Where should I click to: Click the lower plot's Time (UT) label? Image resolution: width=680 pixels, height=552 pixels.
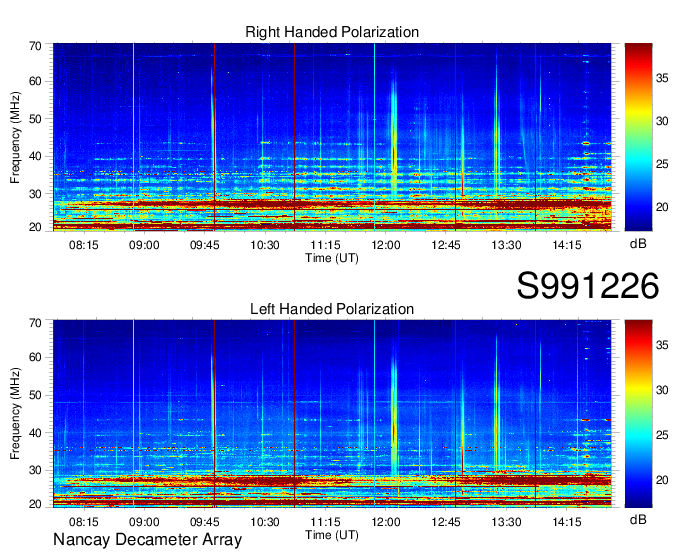332,535
